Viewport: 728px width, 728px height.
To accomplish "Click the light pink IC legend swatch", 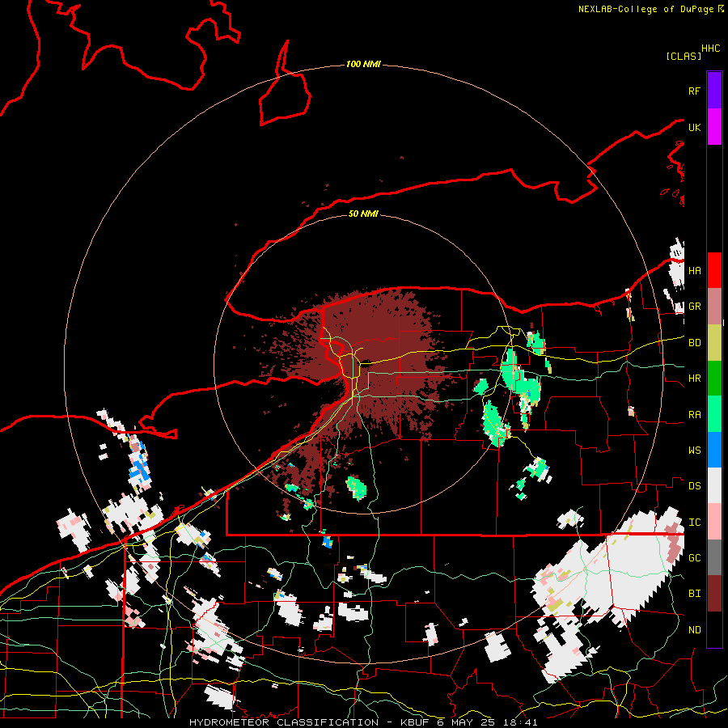I will point(714,522).
